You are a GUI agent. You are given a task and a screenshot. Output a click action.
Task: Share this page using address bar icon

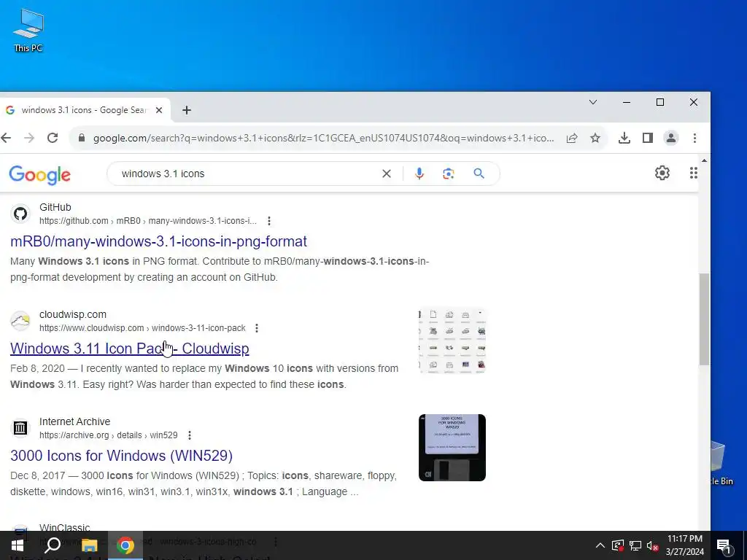point(572,138)
